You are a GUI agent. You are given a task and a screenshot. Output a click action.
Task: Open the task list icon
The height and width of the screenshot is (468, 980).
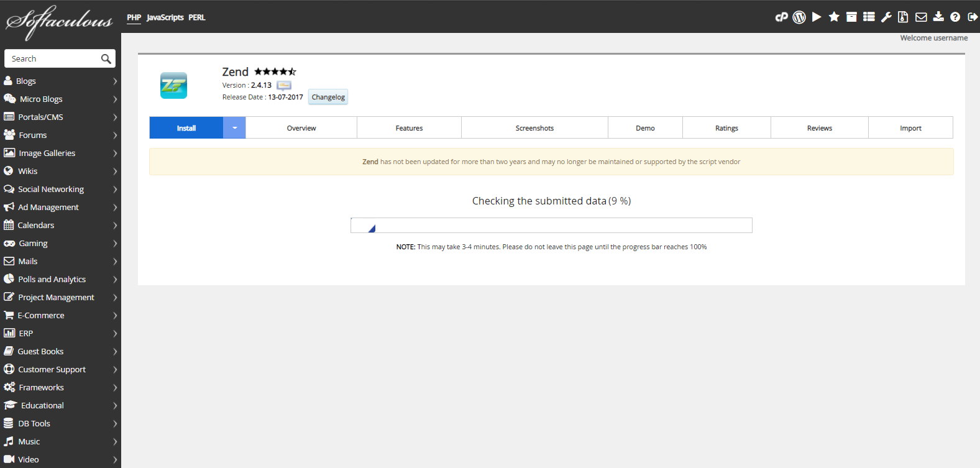[x=869, y=17]
